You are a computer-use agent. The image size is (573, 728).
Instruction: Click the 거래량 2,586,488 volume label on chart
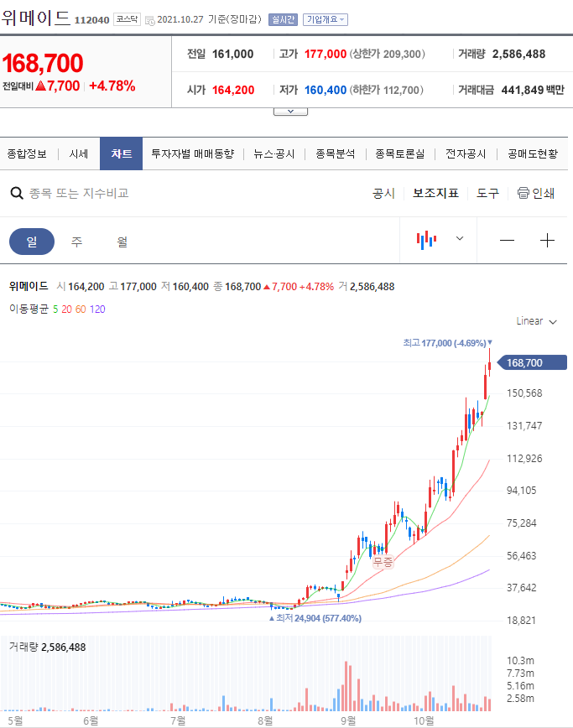[x=47, y=647]
